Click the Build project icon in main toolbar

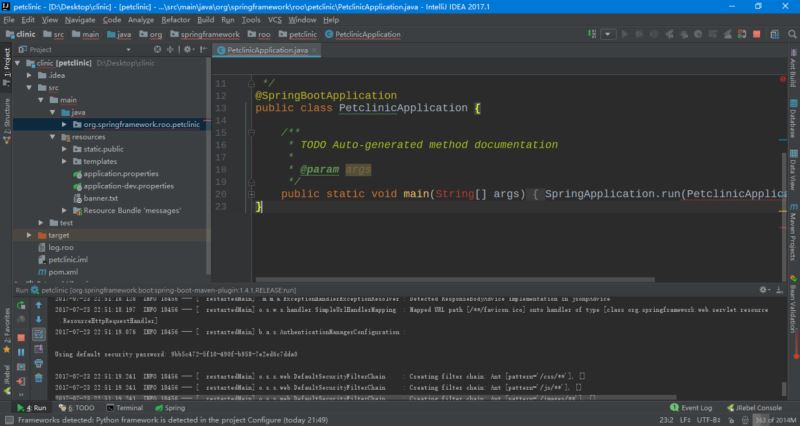592,34
